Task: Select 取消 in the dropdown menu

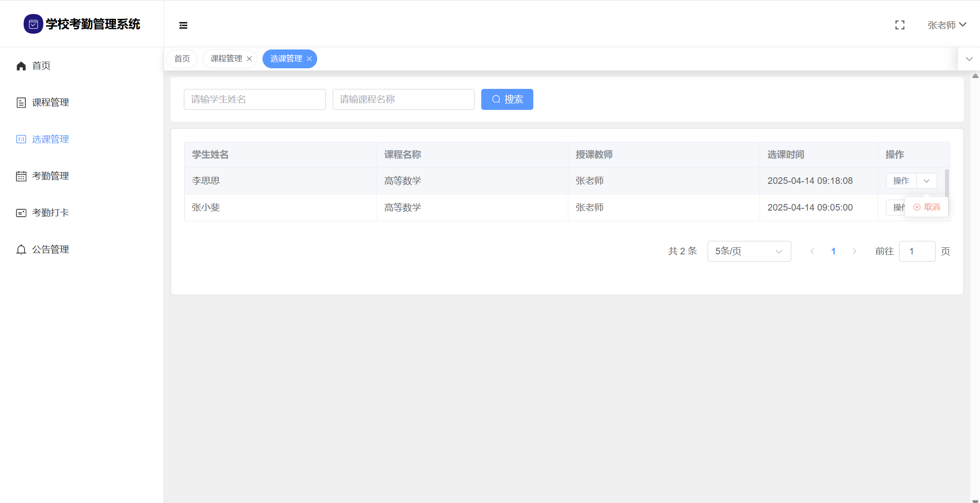Action: pos(927,207)
